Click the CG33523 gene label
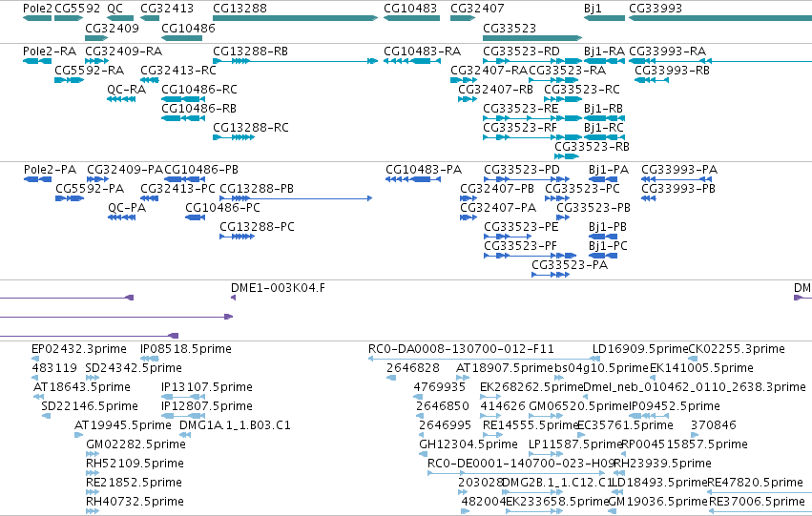Screen dimensions: 812x516 pos(510,28)
